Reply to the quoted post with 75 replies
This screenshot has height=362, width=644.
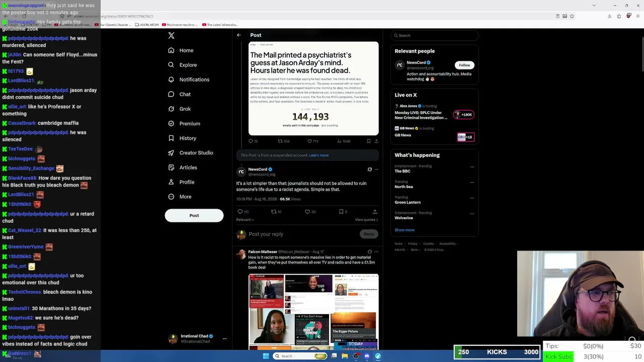(x=253, y=141)
